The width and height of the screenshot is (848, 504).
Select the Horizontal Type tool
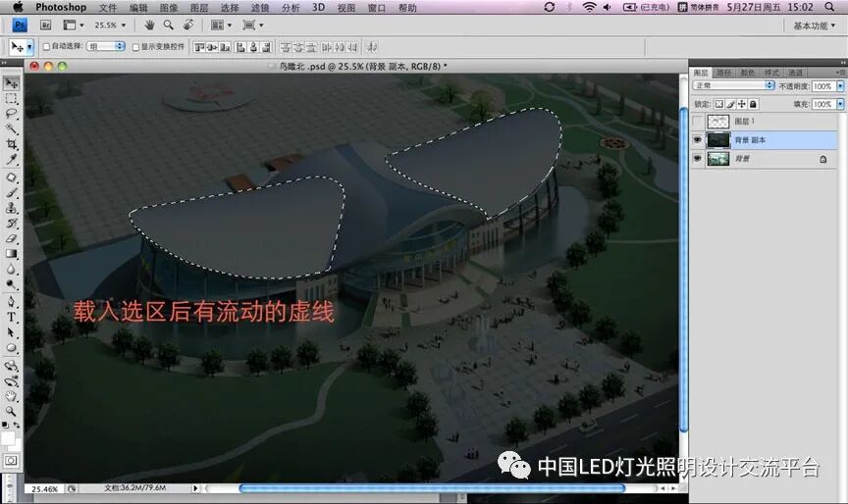[x=12, y=317]
